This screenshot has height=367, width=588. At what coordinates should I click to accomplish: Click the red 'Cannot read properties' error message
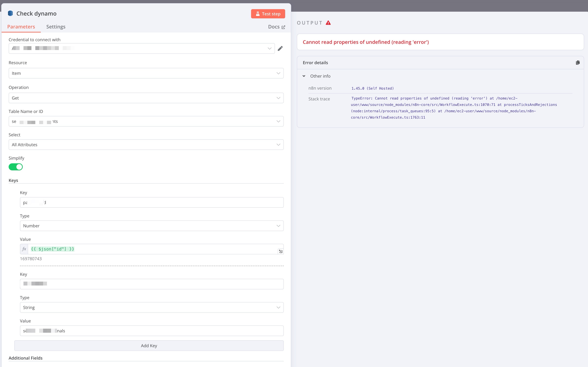tap(366, 42)
